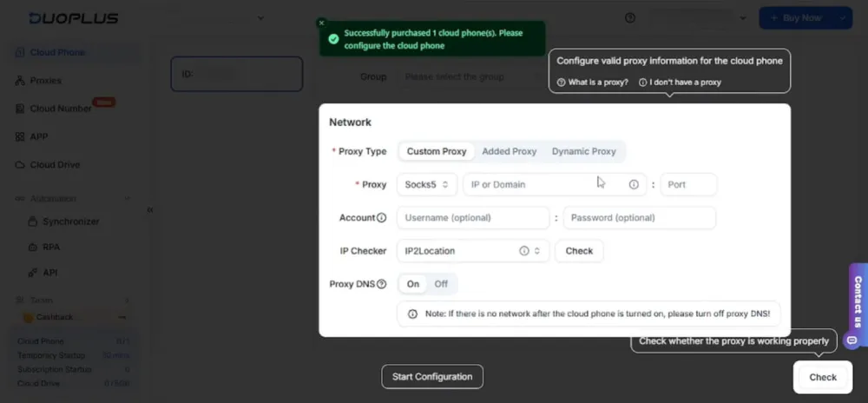Open Synchronizer under Automation
Viewport: 868px width, 403px height.
(71, 221)
